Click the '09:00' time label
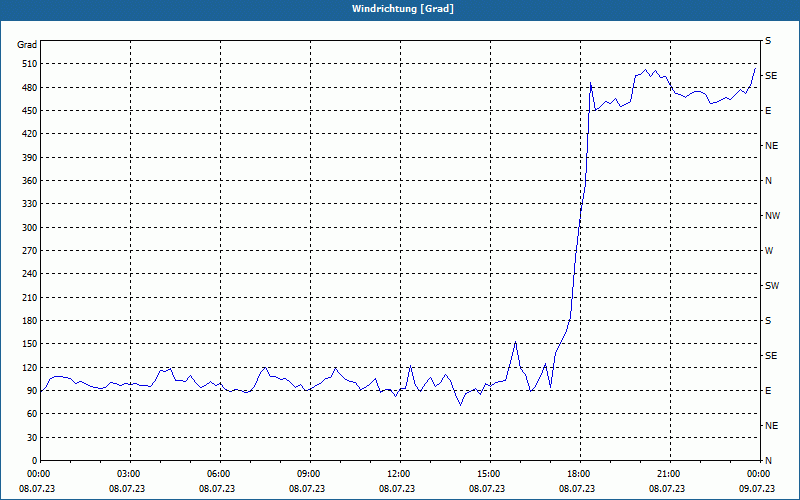The height and width of the screenshot is (500, 800). click(310, 474)
